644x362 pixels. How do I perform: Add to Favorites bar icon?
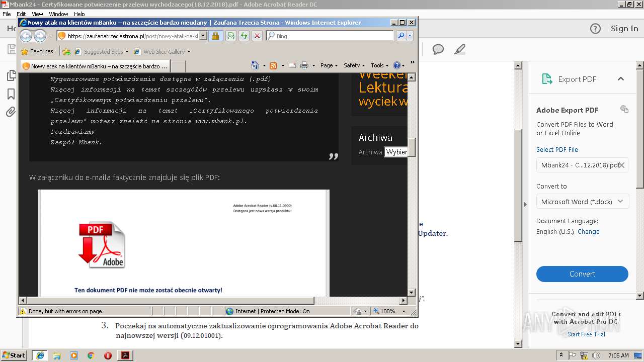click(66, 51)
